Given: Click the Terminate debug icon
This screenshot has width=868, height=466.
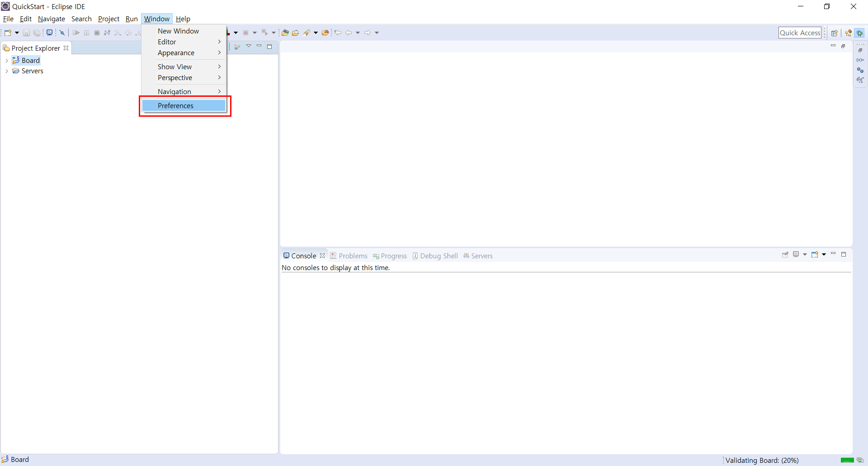Looking at the screenshot, I should pyautogui.click(x=97, y=33).
